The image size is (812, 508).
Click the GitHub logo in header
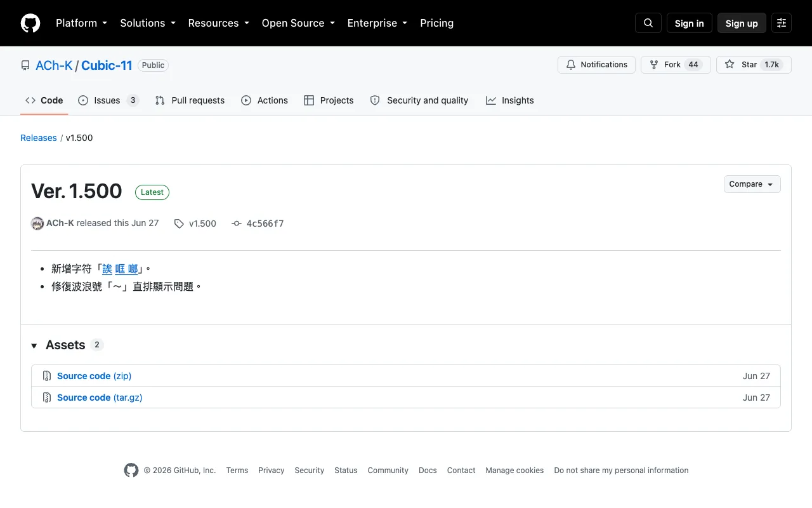[x=30, y=23]
